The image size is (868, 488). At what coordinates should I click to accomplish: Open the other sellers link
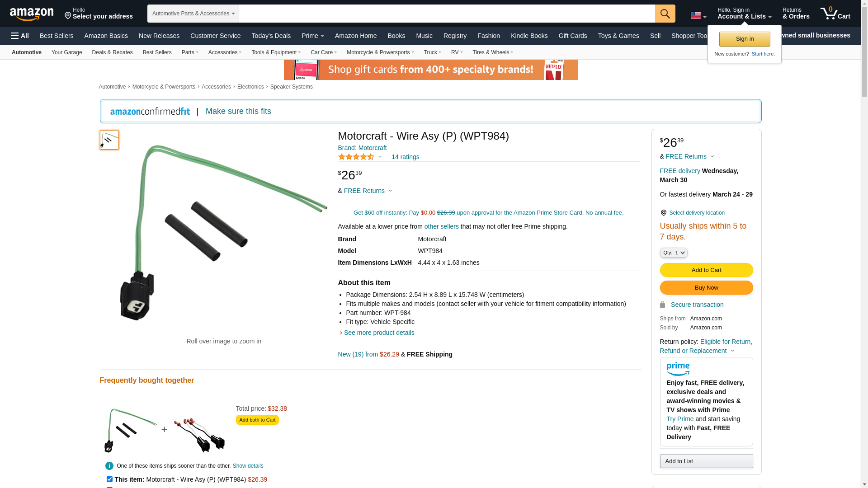point(441,226)
